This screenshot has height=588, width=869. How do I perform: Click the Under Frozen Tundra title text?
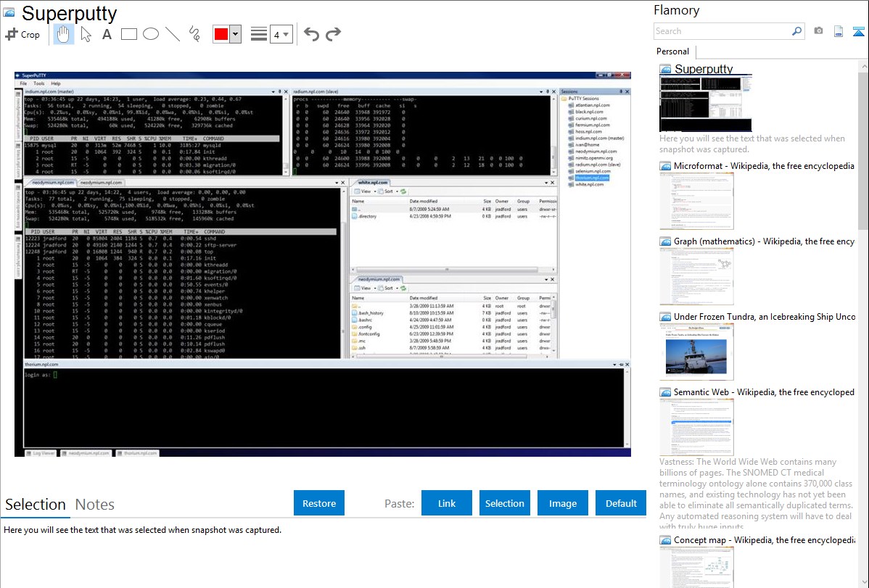pyautogui.click(x=765, y=316)
